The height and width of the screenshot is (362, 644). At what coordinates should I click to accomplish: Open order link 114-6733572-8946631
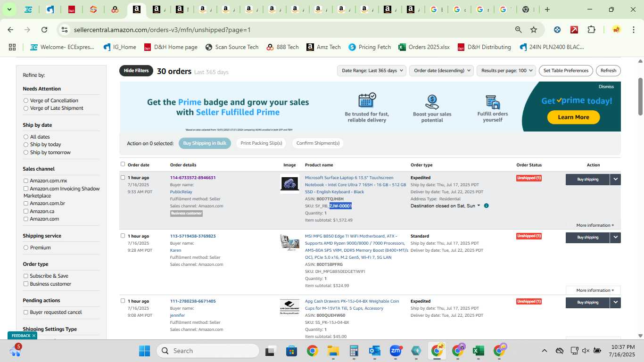tap(193, 178)
